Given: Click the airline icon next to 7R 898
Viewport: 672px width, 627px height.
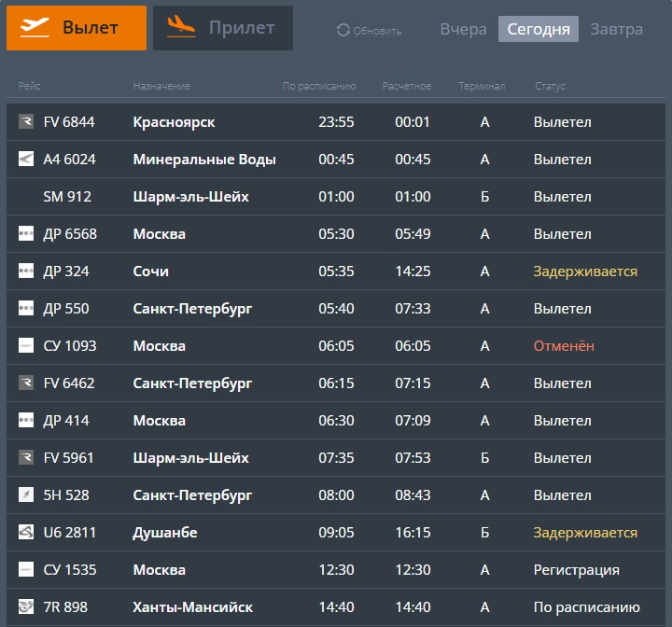Looking at the screenshot, I should pyautogui.click(x=26, y=607).
